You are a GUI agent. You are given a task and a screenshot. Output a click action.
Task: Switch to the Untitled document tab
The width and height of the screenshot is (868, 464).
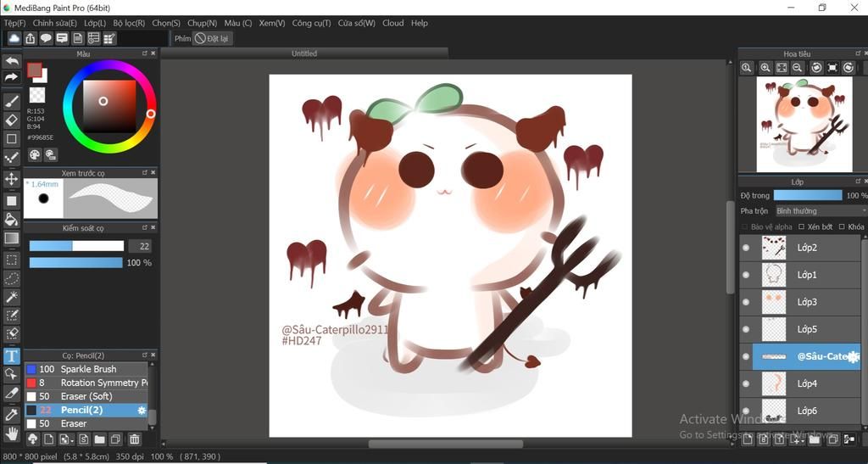pyautogui.click(x=304, y=53)
